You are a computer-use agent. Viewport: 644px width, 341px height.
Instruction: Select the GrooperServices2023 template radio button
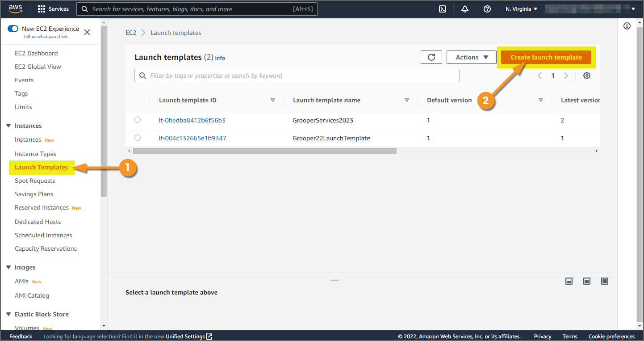138,120
